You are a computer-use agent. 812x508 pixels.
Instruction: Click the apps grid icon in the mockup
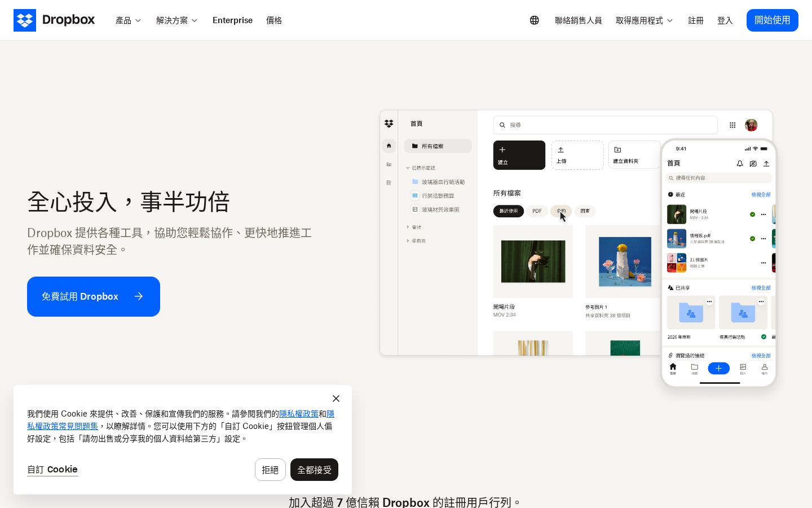pyautogui.click(x=732, y=125)
